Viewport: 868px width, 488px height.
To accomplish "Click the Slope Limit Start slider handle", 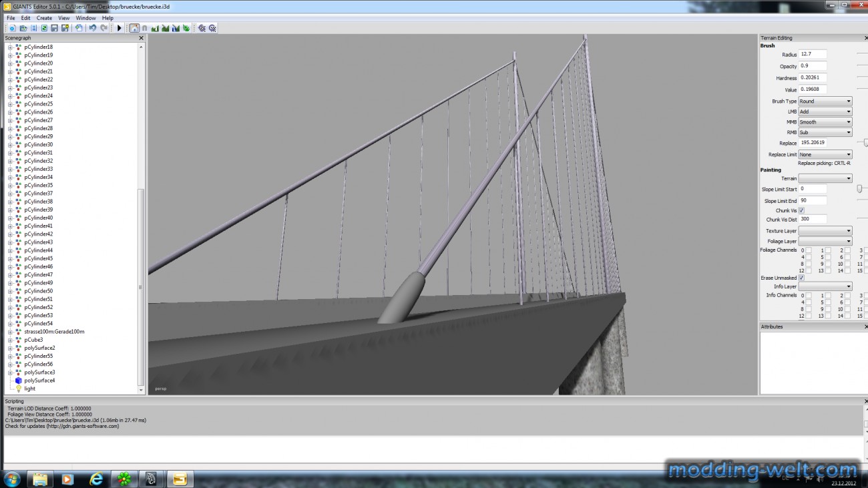I will (860, 189).
